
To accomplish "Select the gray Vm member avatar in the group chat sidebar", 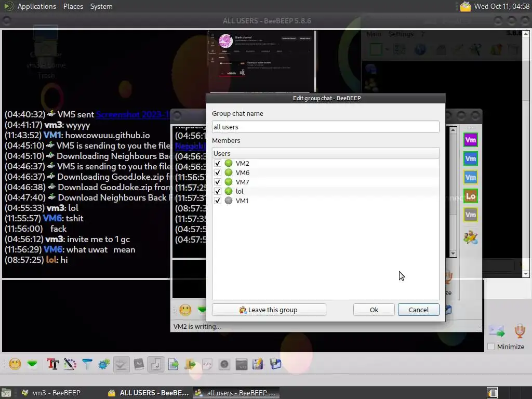I will (471, 215).
